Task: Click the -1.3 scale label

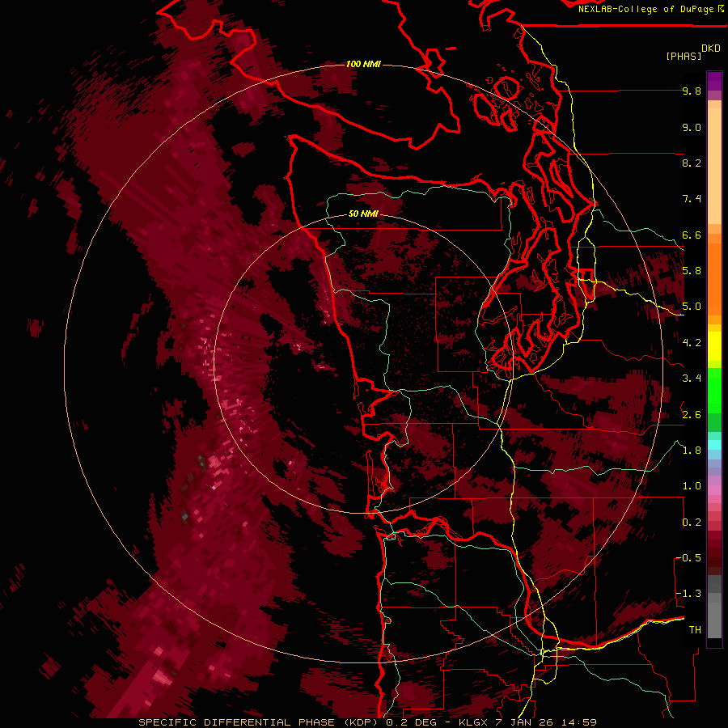Action: tap(689, 594)
